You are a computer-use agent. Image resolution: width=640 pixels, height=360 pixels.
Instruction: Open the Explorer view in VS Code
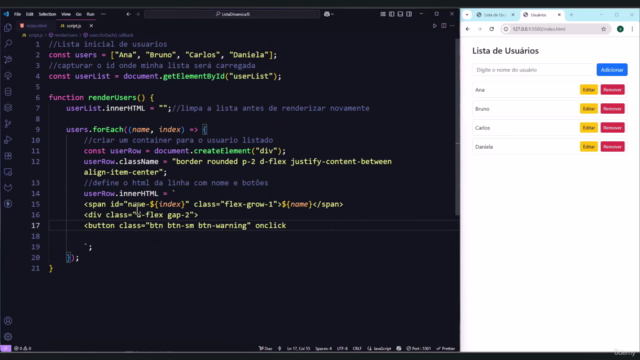8,27
